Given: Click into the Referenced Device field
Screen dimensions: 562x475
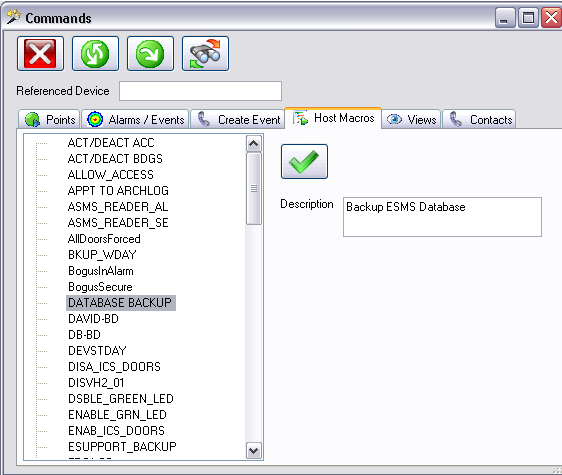Looking at the screenshot, I should coord(200,91).
